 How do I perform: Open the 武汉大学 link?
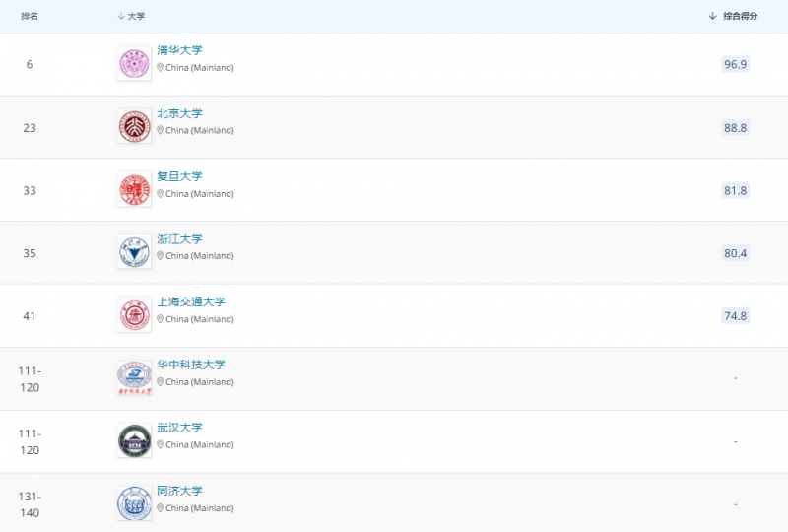pos(179,428)
